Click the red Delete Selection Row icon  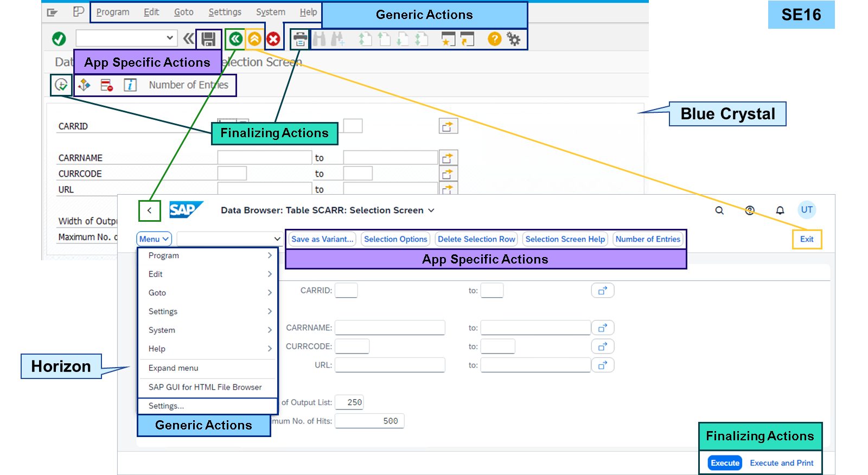(x=107, y=85)
